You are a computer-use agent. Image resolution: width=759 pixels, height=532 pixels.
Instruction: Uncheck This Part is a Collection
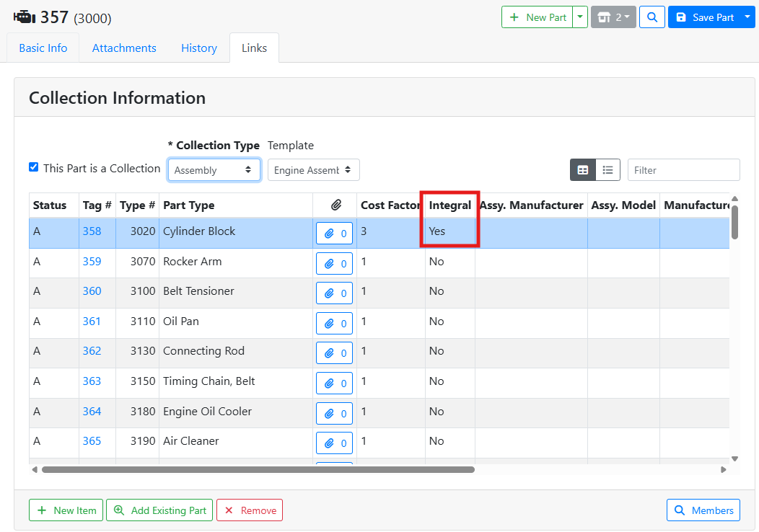34,167
